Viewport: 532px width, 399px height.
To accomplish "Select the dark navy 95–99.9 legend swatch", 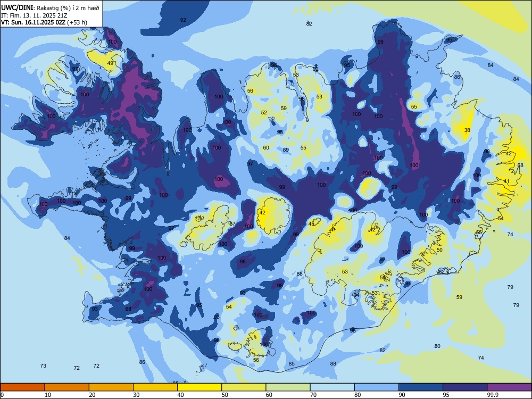I will (465, 387).
